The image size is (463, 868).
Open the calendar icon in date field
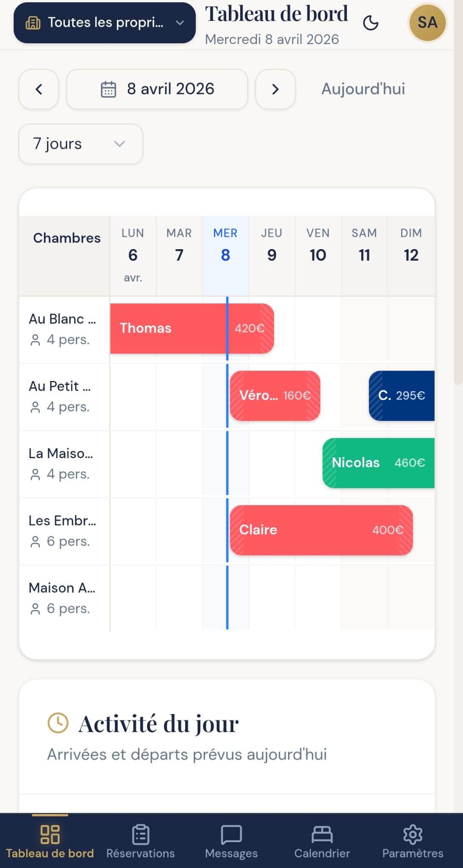108,89
